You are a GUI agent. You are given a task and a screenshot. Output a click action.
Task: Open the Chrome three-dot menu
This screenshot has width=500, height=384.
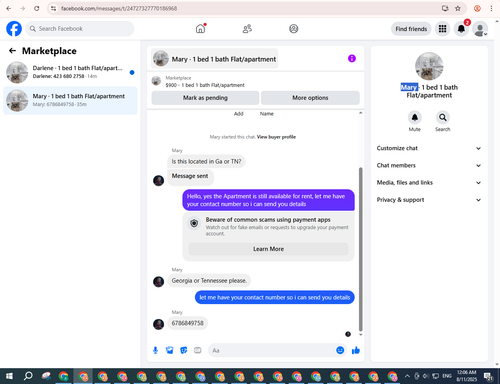pos(491,8)
